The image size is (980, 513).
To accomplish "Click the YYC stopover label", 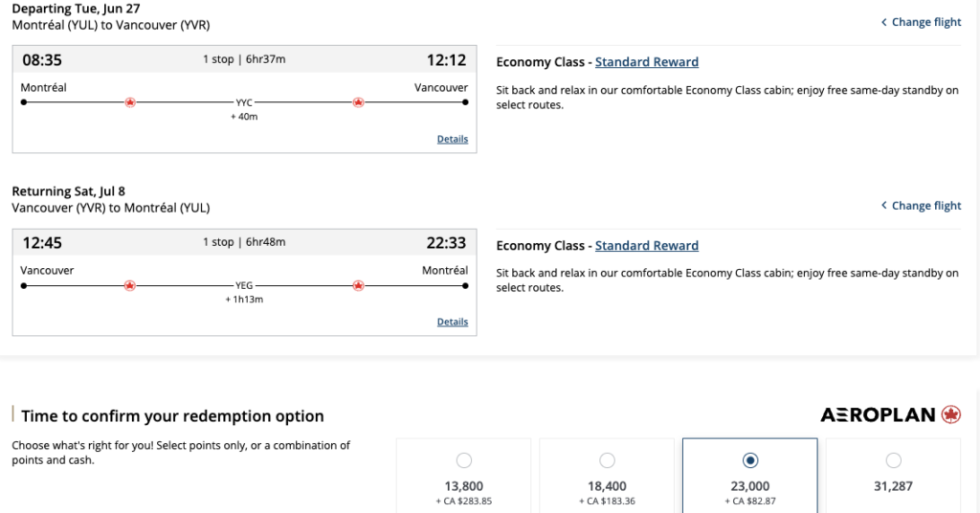I will [x=244, y=101].
